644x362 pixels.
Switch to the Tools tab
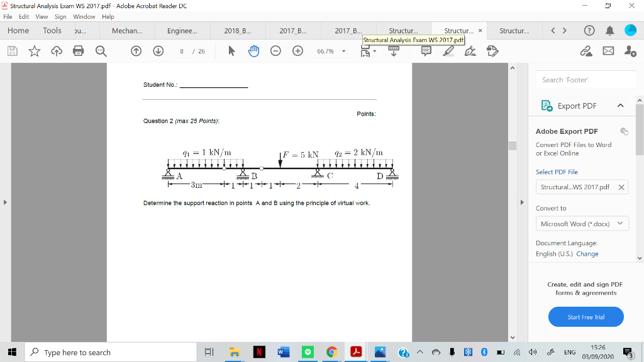tap(52, 30)
